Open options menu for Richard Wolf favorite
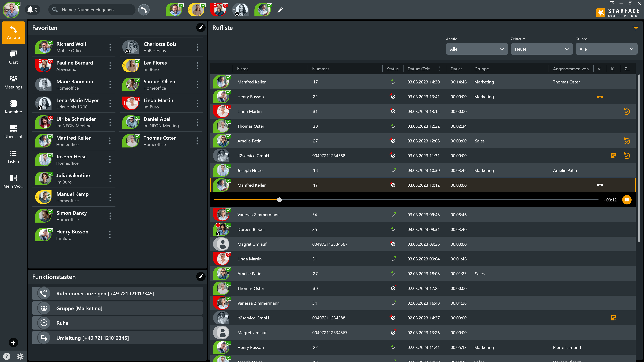The image size is (644, 362). coord(110,47)
